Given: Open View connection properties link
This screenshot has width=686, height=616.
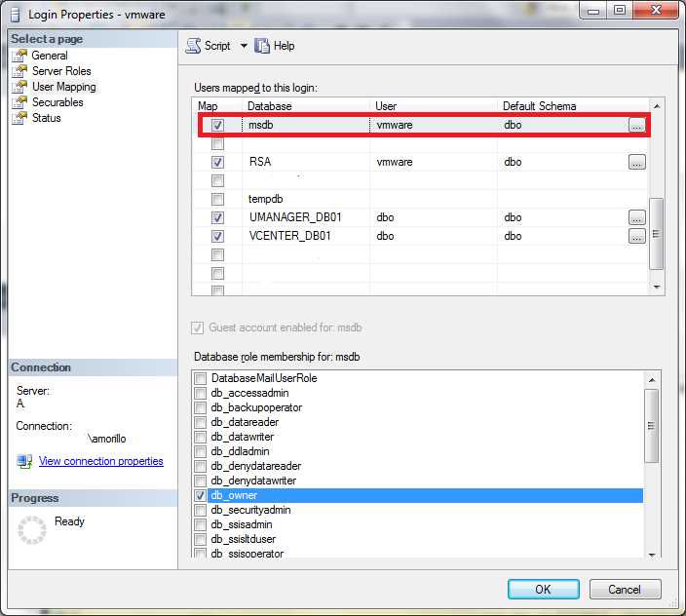Looking at the screenshot, I should 101,461.
